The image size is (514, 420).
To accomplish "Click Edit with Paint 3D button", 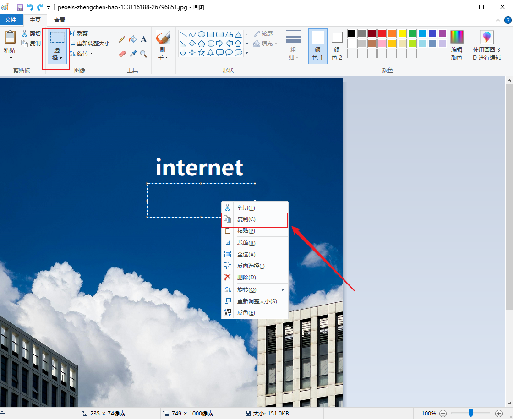I will point(487,45).
